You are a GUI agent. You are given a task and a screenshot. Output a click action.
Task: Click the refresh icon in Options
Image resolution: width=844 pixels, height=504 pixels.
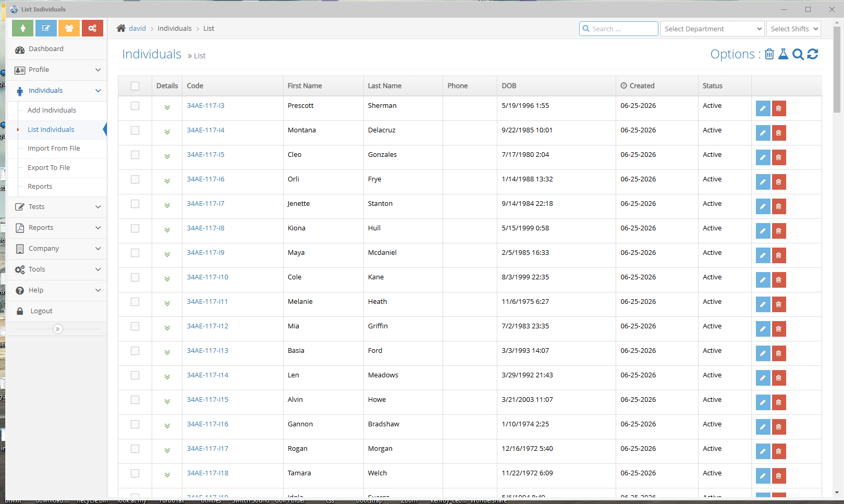click(813, 54)
